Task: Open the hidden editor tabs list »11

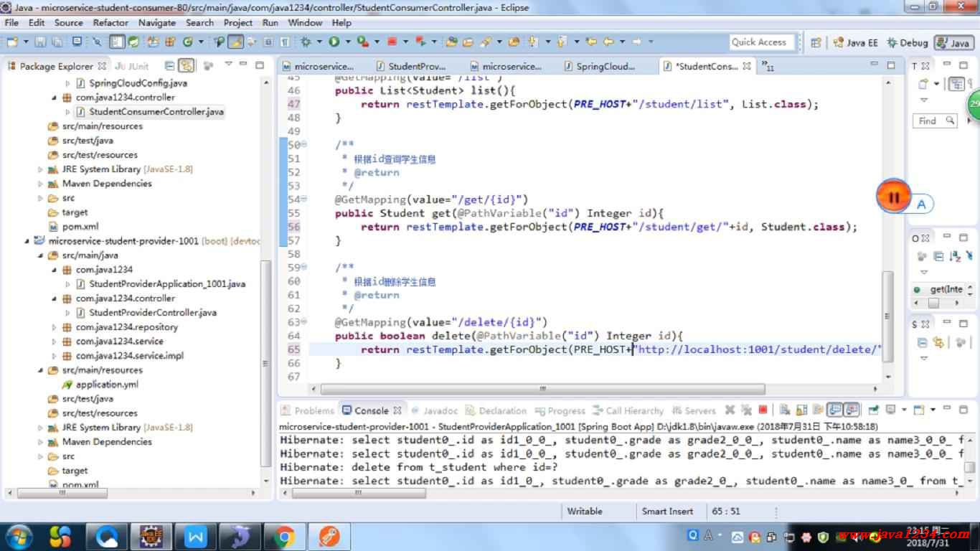Action: click(768, 66)
